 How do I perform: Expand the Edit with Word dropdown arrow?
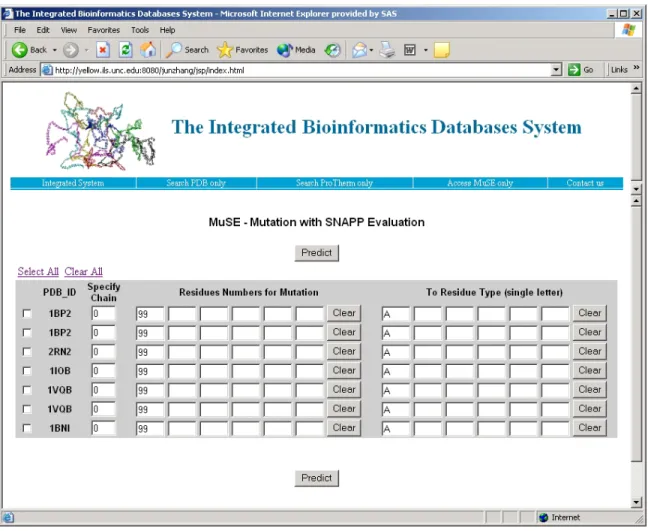426,50
